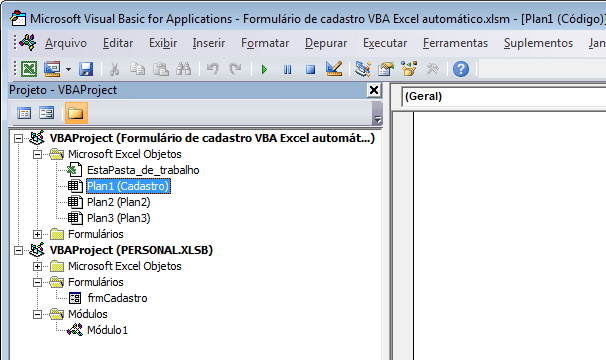Click the Save floppy disk icon
This screenshot has width=606, height=360.
tap(86, 69)
